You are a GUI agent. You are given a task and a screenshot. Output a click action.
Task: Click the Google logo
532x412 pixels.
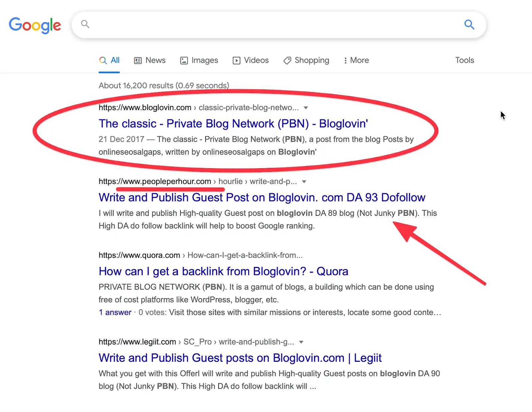click(35, 25)
